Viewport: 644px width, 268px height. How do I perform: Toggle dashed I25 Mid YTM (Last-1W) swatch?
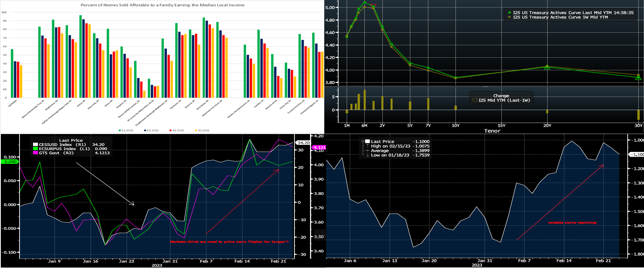475,100
